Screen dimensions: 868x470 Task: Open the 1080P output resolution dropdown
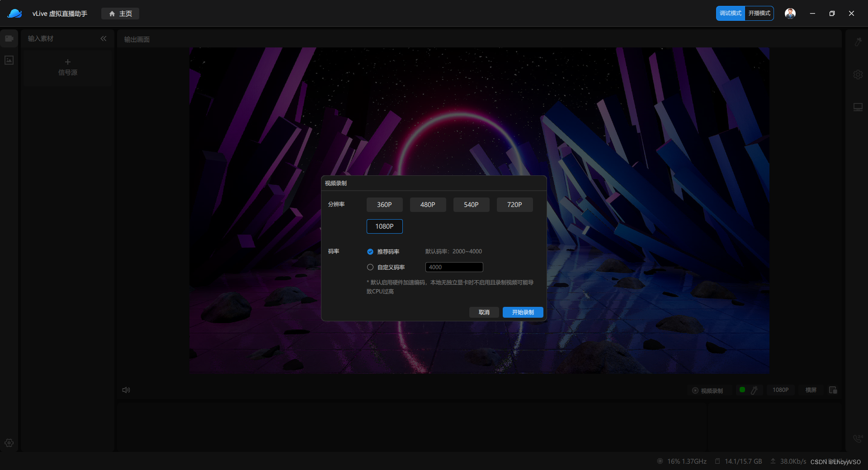(x=780, y=390)
